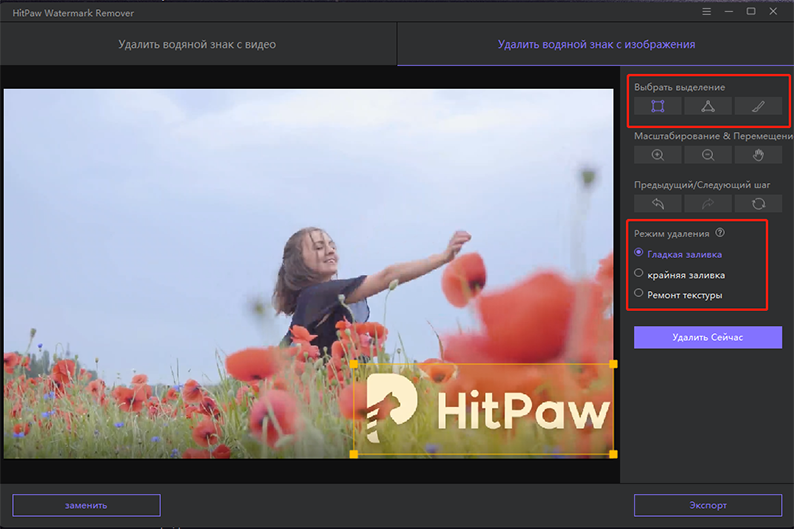Maximize the HitPaw window
This screenshot has height=529, width=794.
click(751, 11)
